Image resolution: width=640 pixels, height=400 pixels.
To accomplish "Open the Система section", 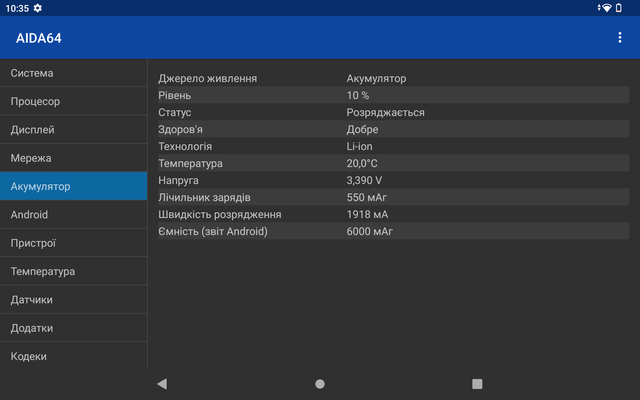I will tap(73, 73).
